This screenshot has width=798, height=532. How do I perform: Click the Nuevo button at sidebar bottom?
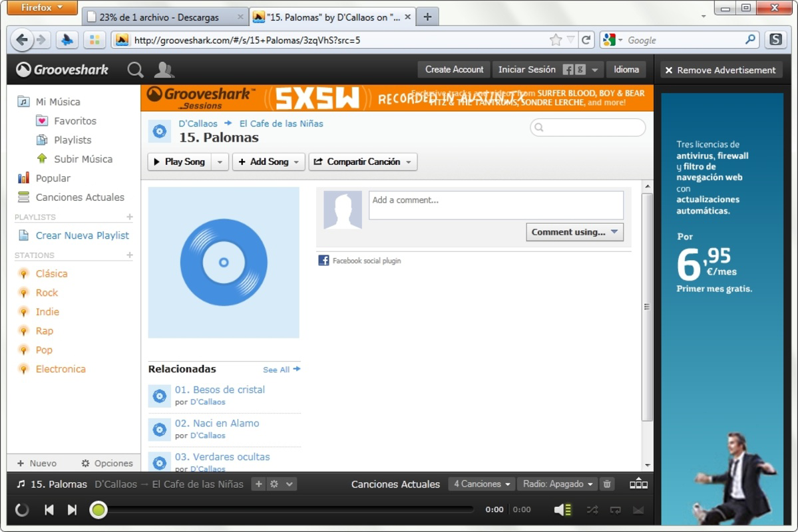[x=37, y=464]
